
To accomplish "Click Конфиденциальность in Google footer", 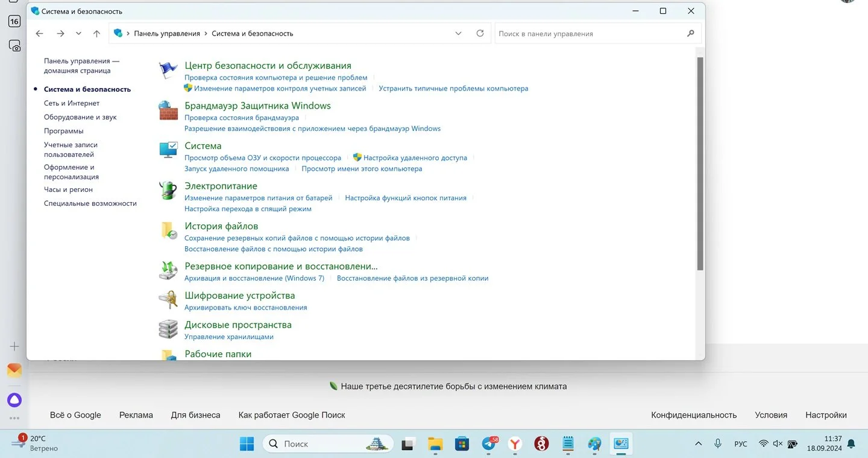I will pos(694,415).
